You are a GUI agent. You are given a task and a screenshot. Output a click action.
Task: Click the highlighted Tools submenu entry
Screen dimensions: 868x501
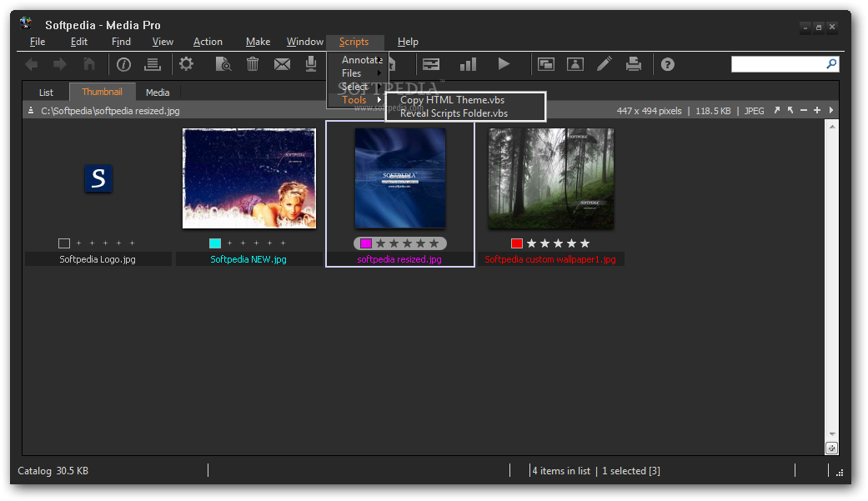pos(358,100)
